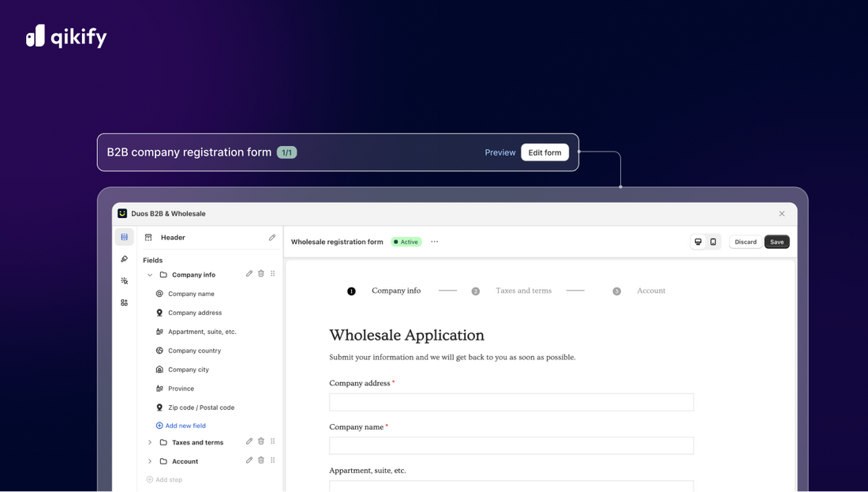The image size is (868, 492).
Task: Click the Active status badge
Action: pos(406,242)
